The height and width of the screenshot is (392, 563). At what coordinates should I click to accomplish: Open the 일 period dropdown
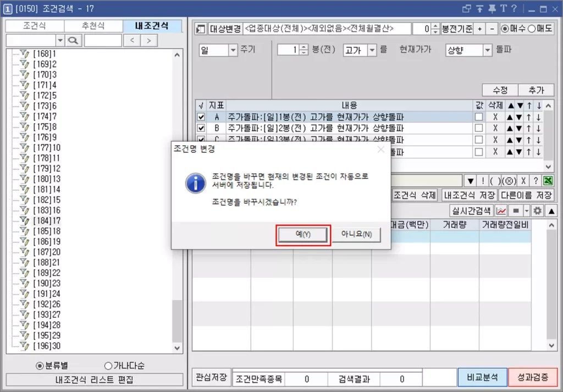233,50
